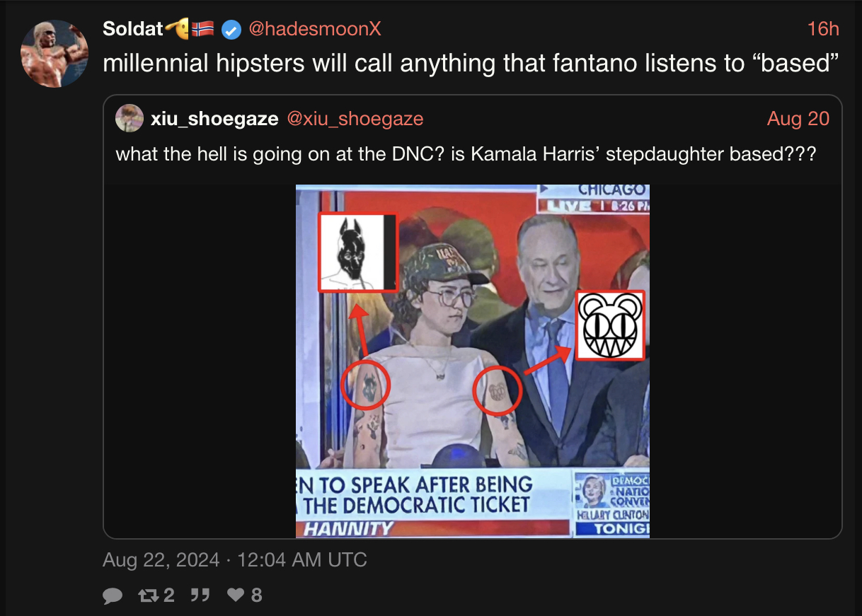Image resolution: width=862 pixels, height=616 pixels.
Task: Click the retweet arrows icon
Action: pyautogui.click(x=148, y=595)
